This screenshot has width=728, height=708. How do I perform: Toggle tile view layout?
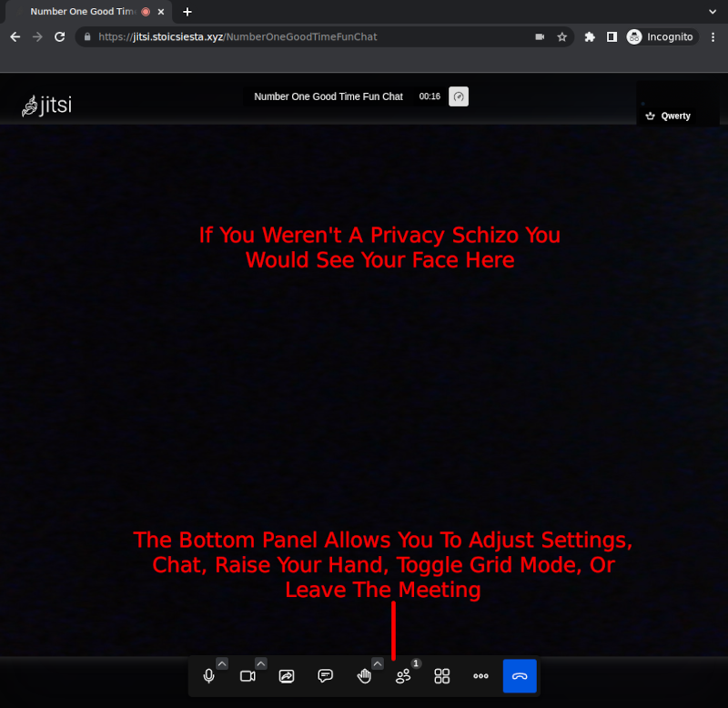click(x=442, y=676)
